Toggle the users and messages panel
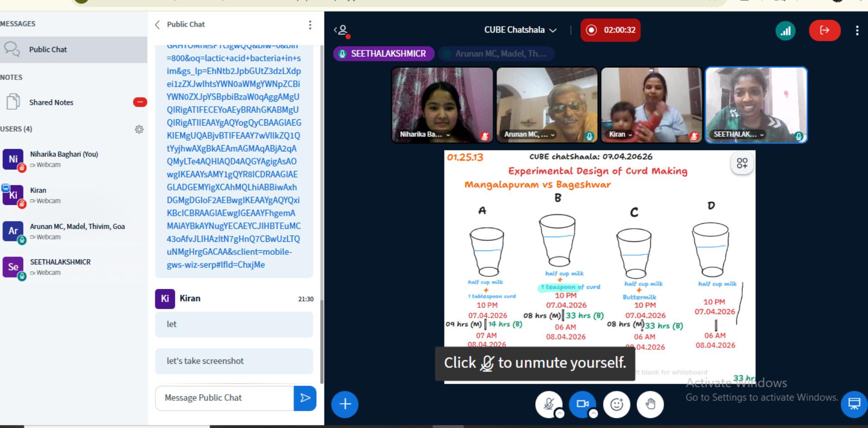The image size is (868, 428). click(x=342, y=30)
